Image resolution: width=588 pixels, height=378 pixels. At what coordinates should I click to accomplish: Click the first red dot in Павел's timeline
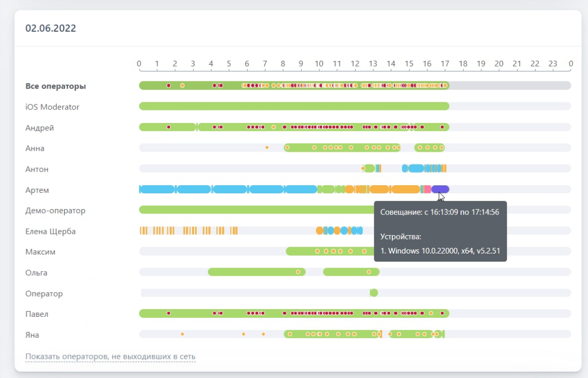pyautogui.click(x=169, y=314)
